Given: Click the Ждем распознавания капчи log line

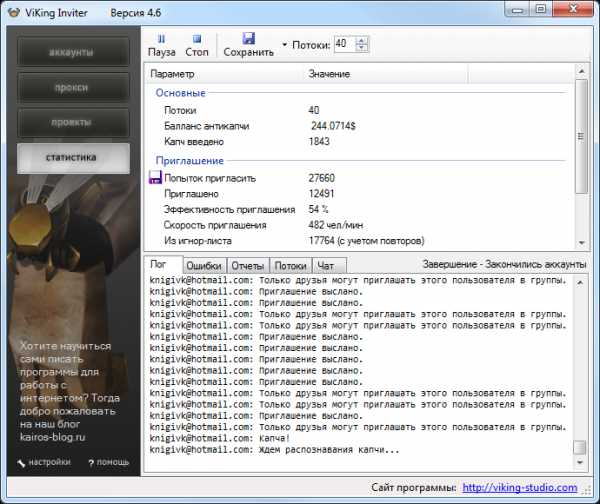Looking at the screenshot, I should click(274, 450).
